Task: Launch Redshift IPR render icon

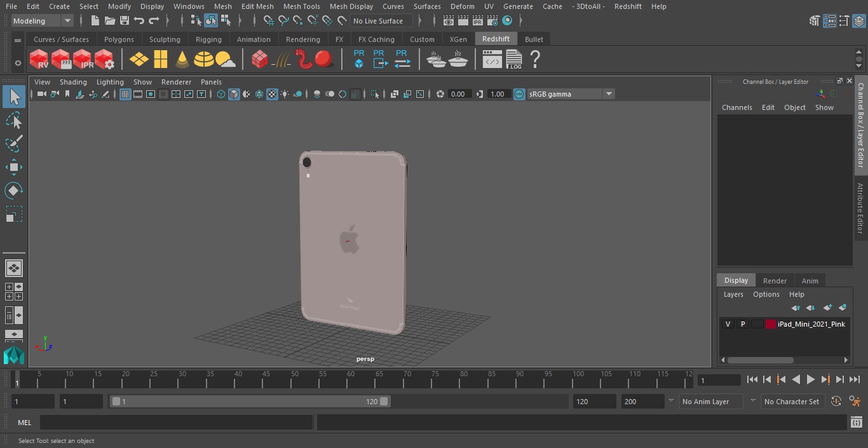Action: tap(82, 60)
